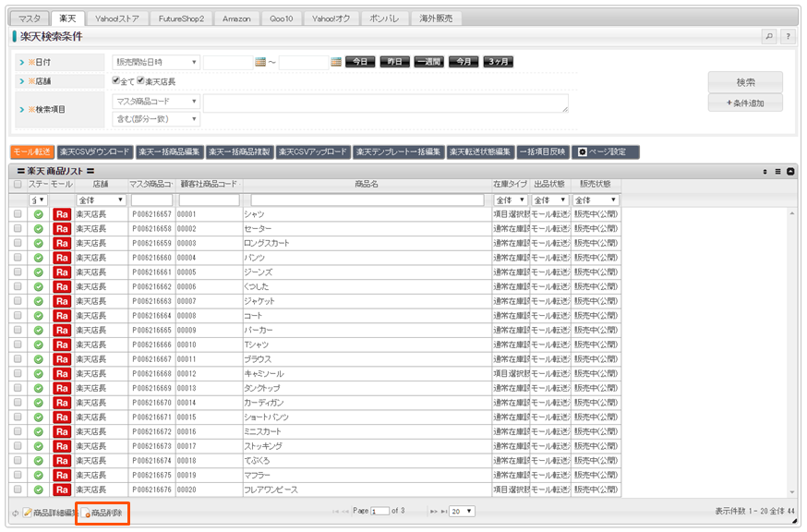The image size is (807, 532).
Task: Go to the first page
Action: pos(335,512)
